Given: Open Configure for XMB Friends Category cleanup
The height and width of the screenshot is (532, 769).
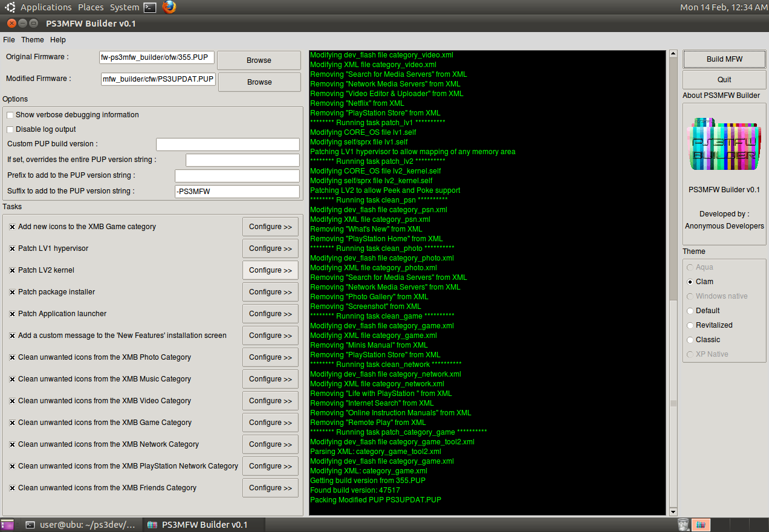Looking at the screenshot, I should coord(270,488).
